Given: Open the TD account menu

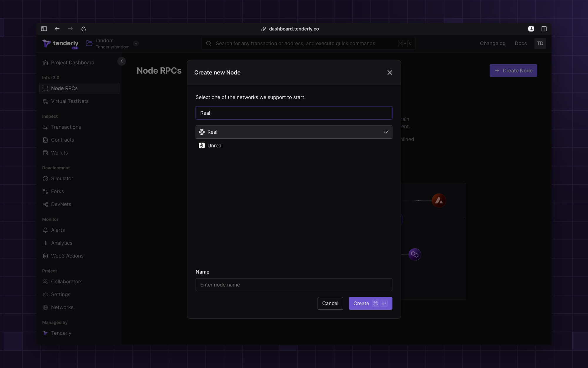Looking at the screenshot, I should (540, 43).
